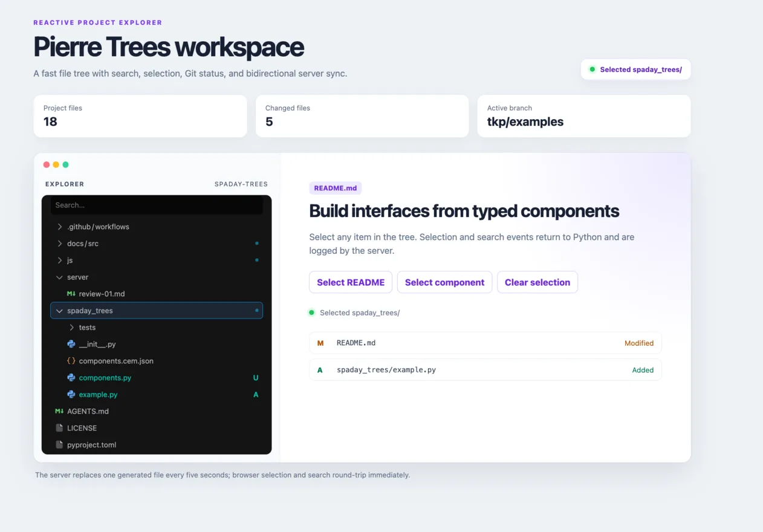Image resolution: width=763 pixels, height=532 pixels.
Task: Click the Active branch tkp/examples card
Action: [584, 116]
